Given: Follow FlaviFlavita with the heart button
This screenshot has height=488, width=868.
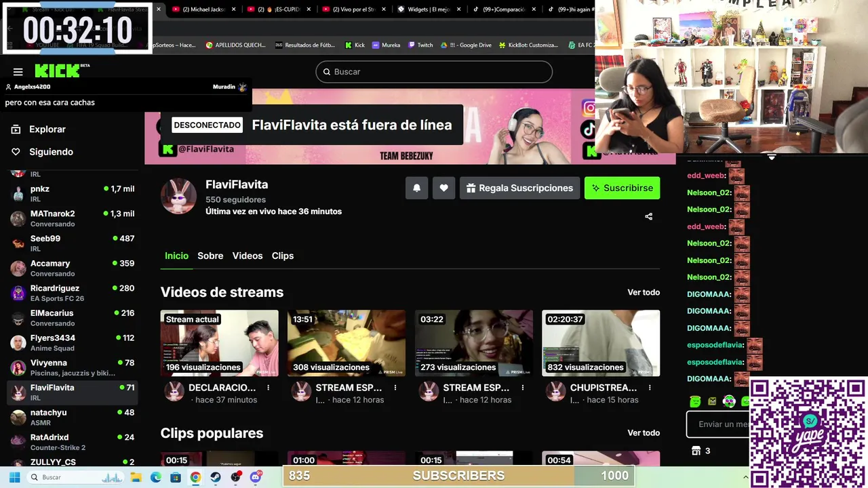Looking at the screenshot, I should (443, 188).
